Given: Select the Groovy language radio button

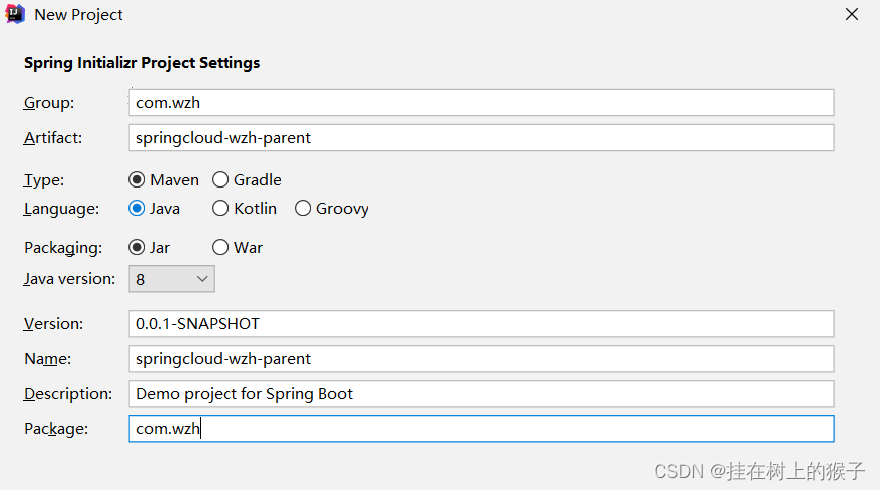Looking at the screenshot, I should coord(302,209).
